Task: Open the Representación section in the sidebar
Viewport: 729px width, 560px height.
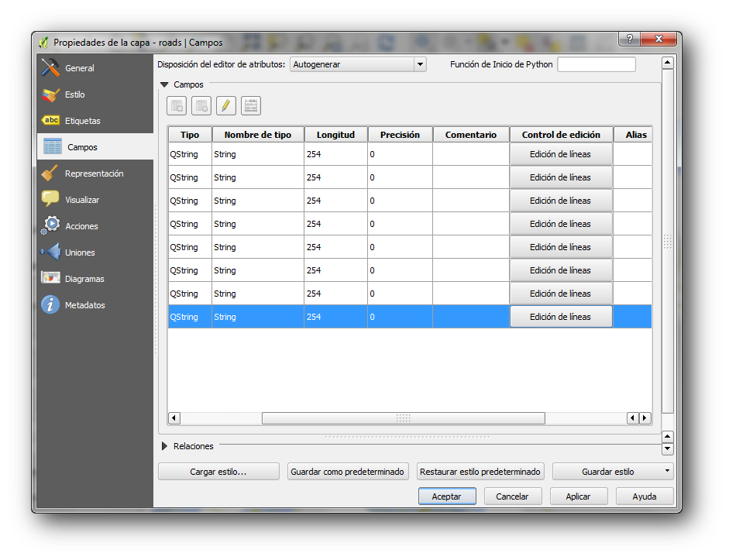Action: (x=95, y=173)
